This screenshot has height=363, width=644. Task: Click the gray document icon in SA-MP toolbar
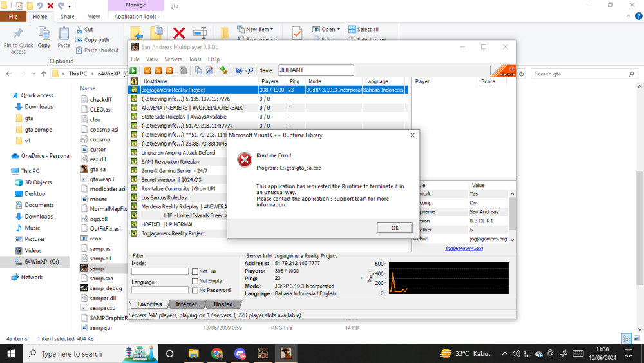coord(184,70)
